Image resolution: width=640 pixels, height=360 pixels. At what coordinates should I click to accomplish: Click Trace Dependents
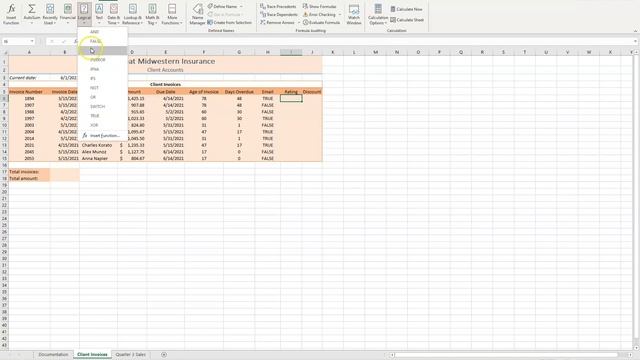(279, 14)
